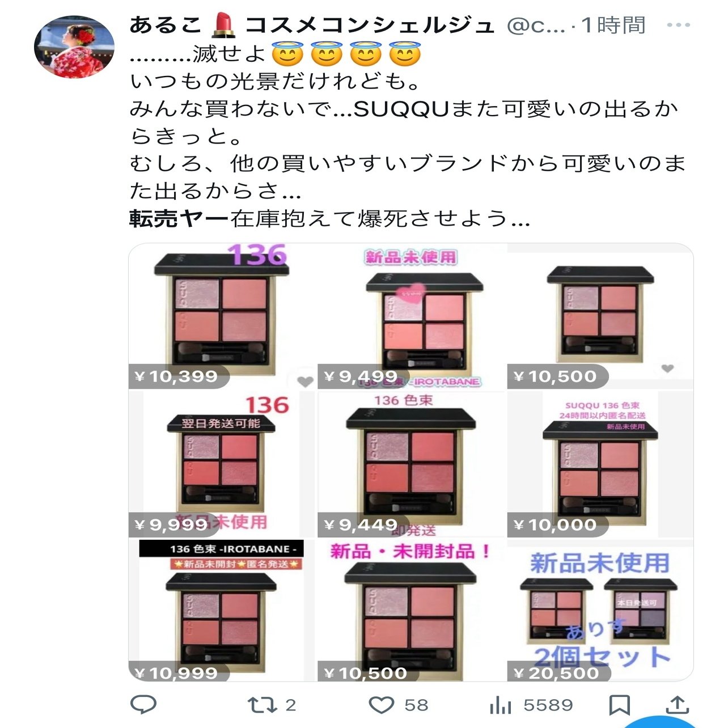Bookmark this tweet

pyautogui.click(x=619, y=705)
